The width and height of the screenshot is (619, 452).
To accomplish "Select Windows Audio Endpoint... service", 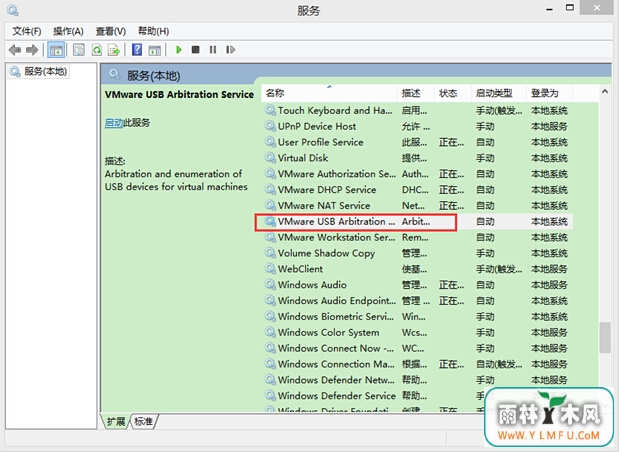I will [417, 300].
